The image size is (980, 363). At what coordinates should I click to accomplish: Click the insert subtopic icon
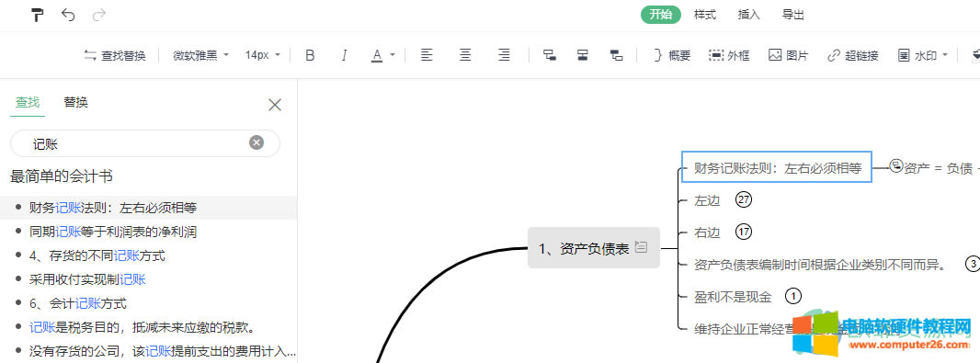click(x=550, y=55)
